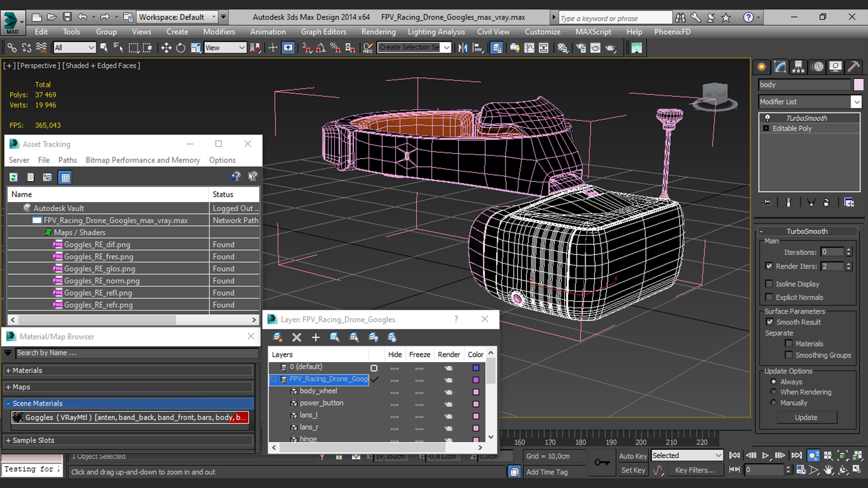Open the Paths menu in Asset Tracking
This screenshot has height=488, width=868.
coord(67,160)
